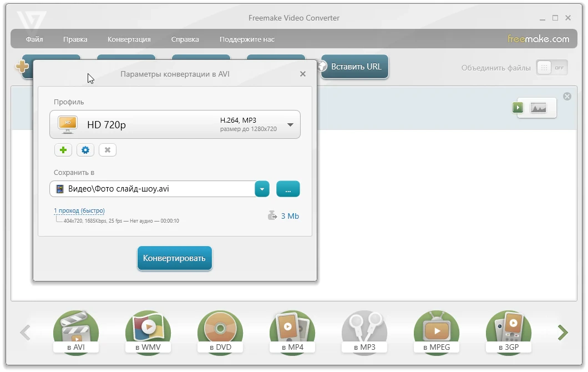The image size is (588, 372).
Task: Add a new profile with green plus
Action: click(x=63, y=150)
